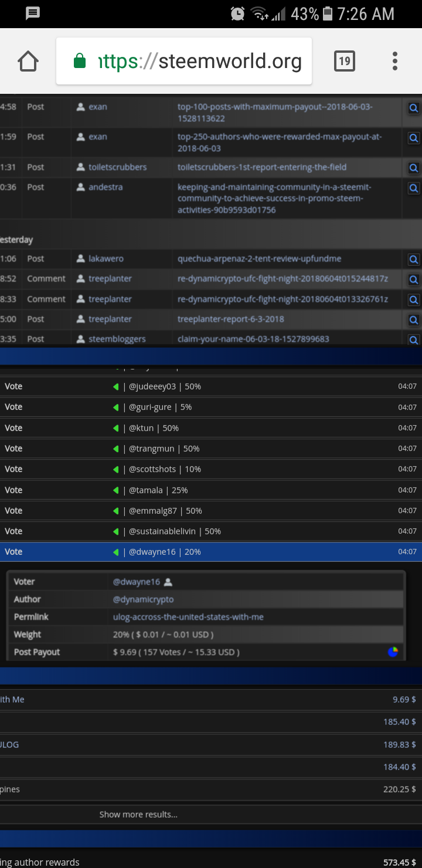Open magnifier for treeplanter comment at 8:52
This screenshot has width=422, height=868.
pos(414,279)
